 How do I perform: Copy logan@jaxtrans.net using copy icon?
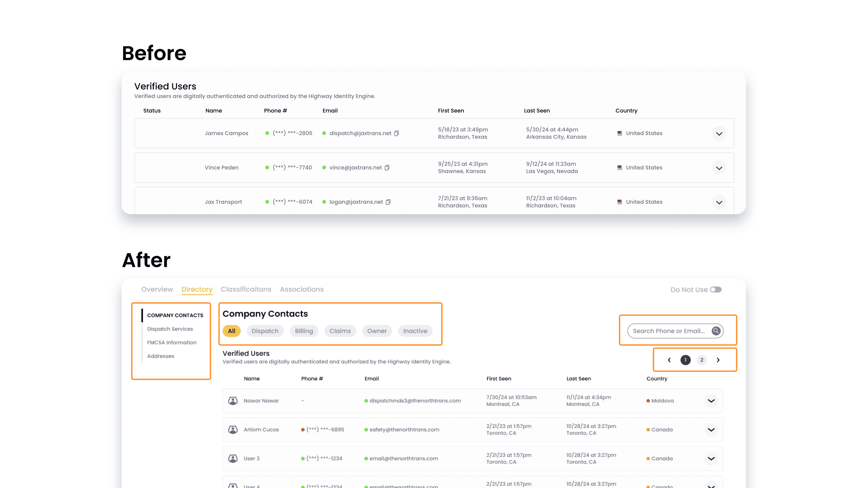pyautogui.click(x=388, y=202)
